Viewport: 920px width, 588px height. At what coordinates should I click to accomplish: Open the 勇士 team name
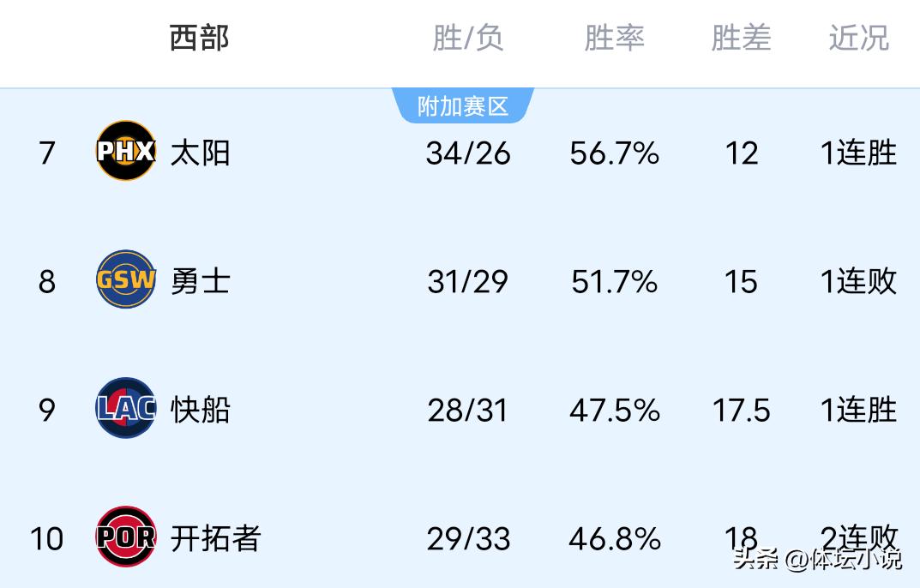point(200,281)
